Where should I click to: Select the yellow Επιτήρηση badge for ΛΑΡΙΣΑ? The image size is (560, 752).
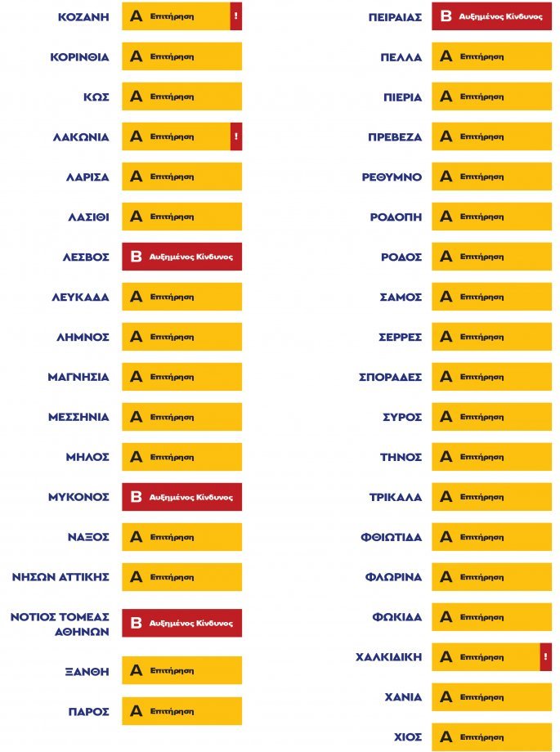181,177
